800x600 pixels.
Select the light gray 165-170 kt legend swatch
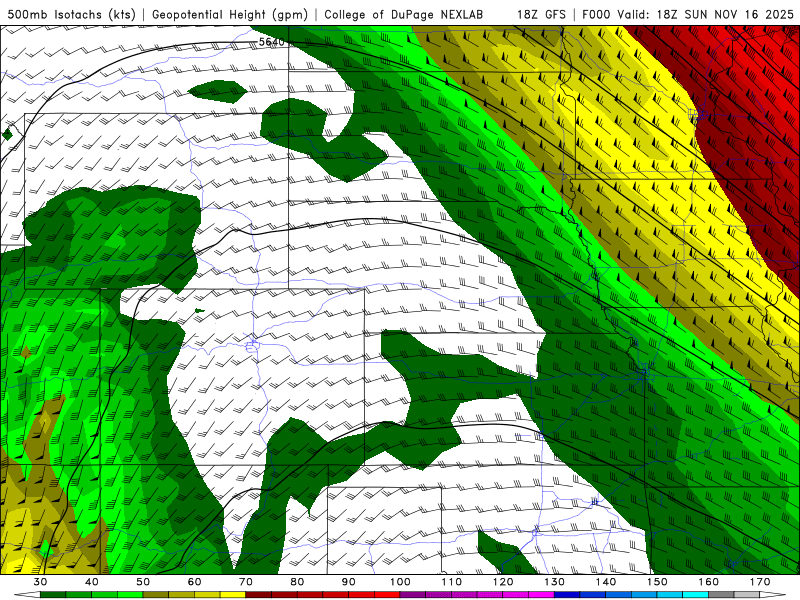point(747,595)
